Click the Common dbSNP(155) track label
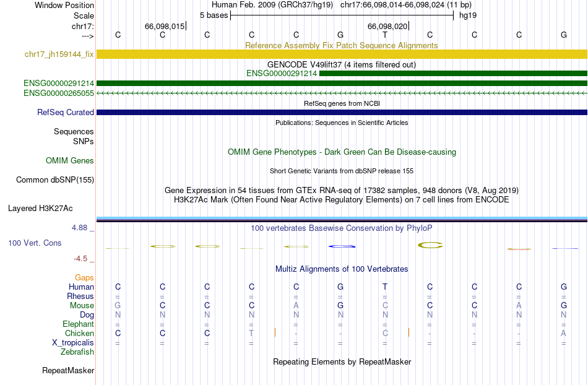The width and height of the screenshot is (588, 385). pyautogui.click(x=55, y=180)
